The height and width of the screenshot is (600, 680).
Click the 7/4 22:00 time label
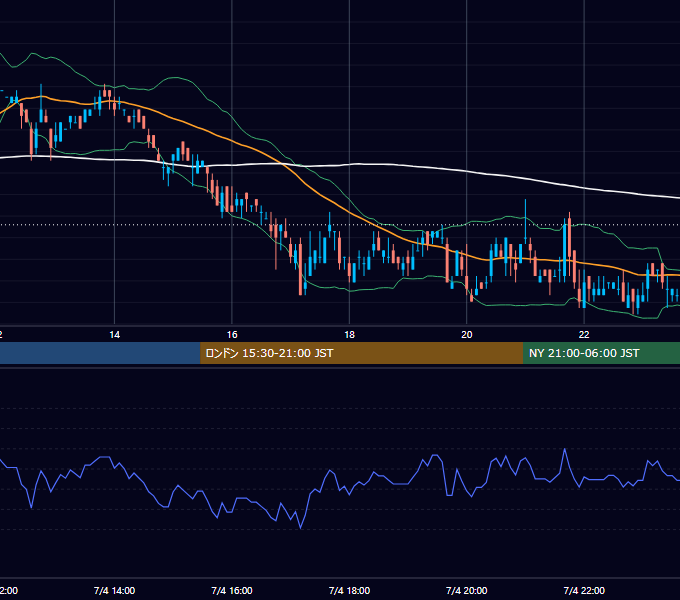(584, 590)
